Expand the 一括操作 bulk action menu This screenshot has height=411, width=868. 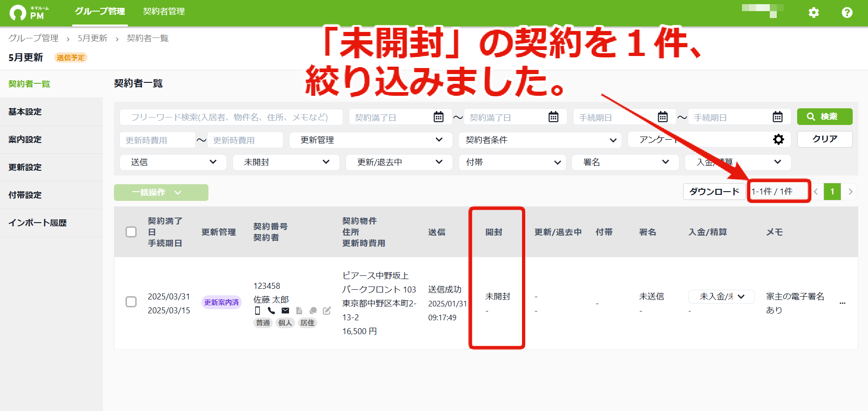click(161, 193)
